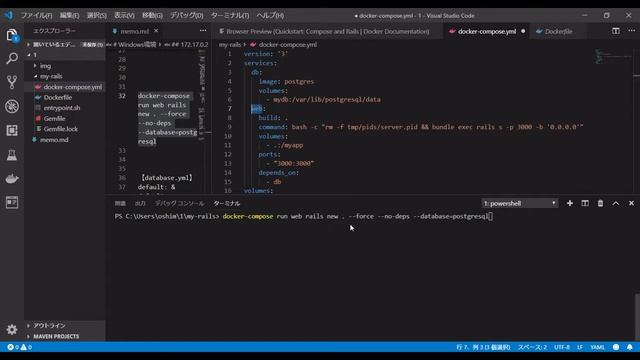Image resolution: width=640 pixels, height=360 pixels.
Task: Open the Source Control view
Action: tap(12, 82)
